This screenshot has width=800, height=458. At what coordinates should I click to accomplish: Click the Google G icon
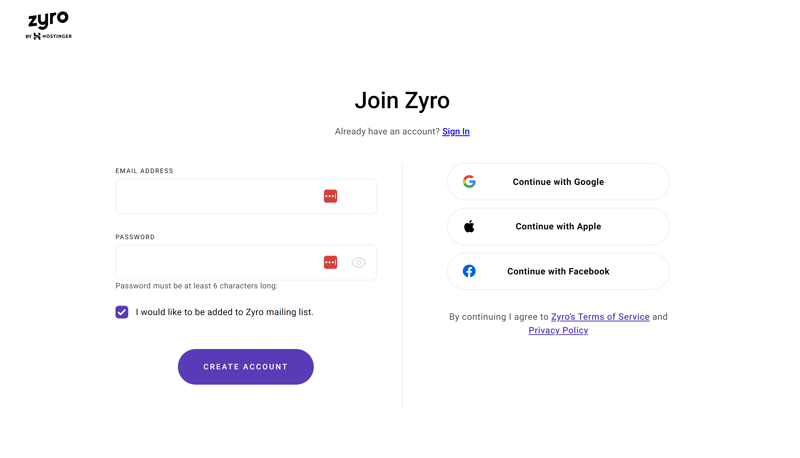(469, 182)
